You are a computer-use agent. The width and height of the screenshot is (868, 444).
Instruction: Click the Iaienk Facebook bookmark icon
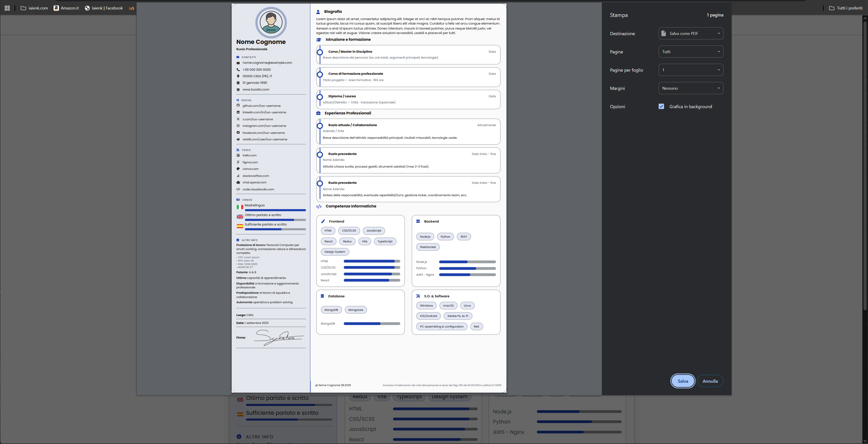point(87,8)
